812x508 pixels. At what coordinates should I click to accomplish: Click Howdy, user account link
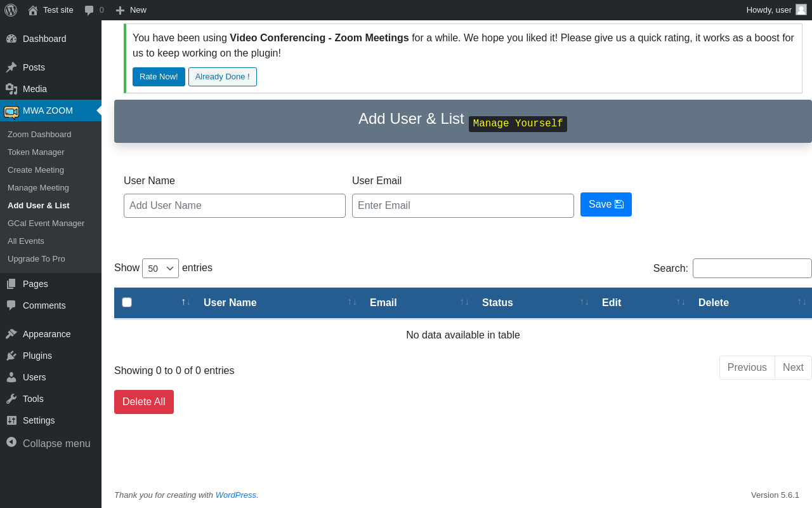click(776, 10)
